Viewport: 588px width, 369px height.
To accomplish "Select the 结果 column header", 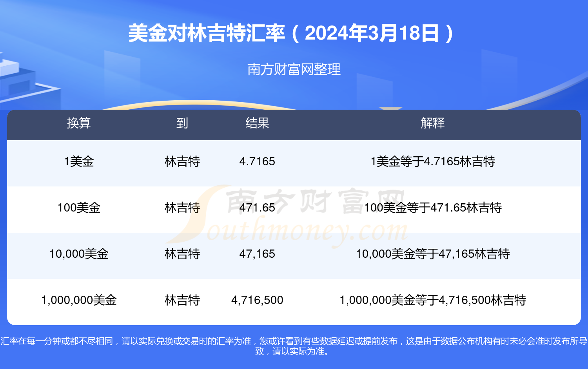I will pos(257,123).
